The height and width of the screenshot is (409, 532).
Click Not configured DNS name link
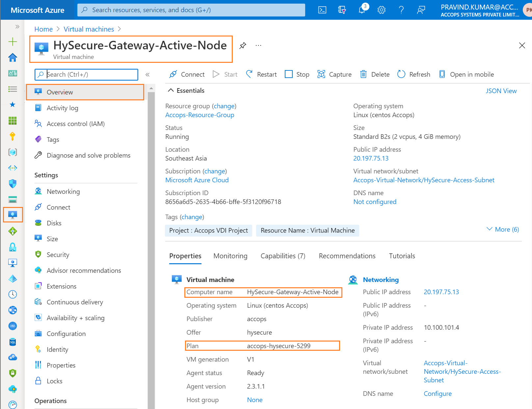coord(375,202)
